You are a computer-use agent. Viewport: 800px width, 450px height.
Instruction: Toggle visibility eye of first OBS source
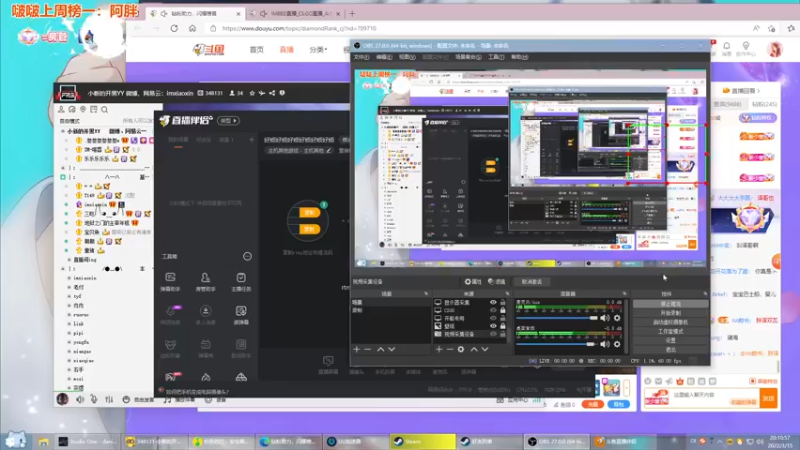(x=493, y=303)
